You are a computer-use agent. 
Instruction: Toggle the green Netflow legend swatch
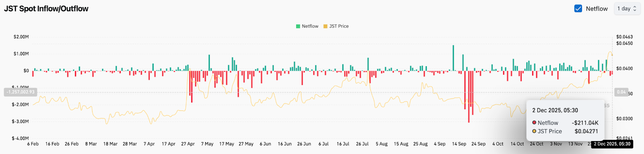pos(298,26)
